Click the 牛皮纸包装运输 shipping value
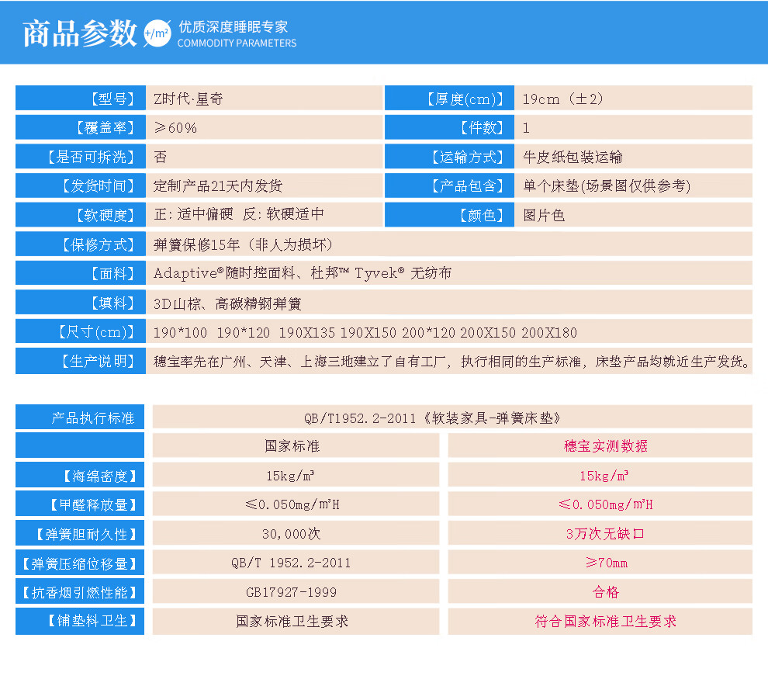Screen dimensions: 768x700 point(573,157)
